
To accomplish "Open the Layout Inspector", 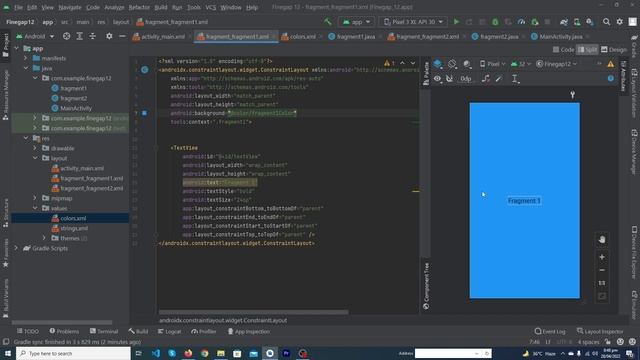I will [600, 331].
